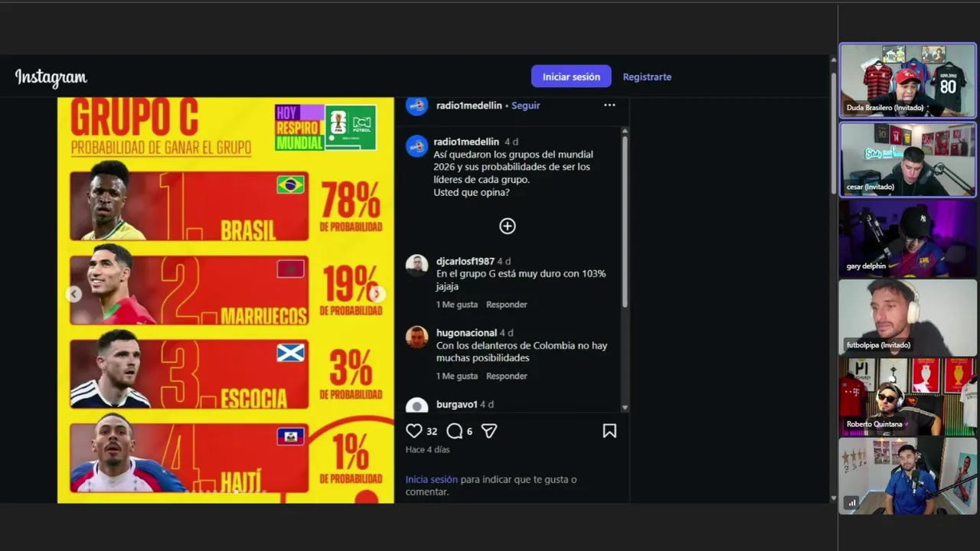980x551 pixels.
Task: Open djcarlosf1987 username link
Action: (x=465, y=261)
